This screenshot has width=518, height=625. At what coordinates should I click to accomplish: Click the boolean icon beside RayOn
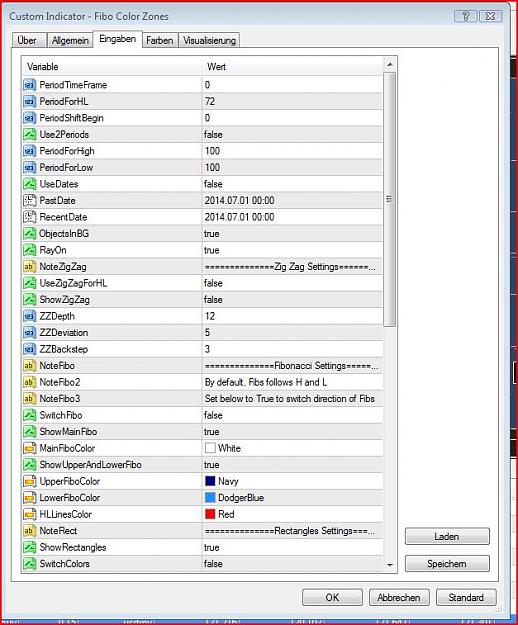[x=29, y=250]
